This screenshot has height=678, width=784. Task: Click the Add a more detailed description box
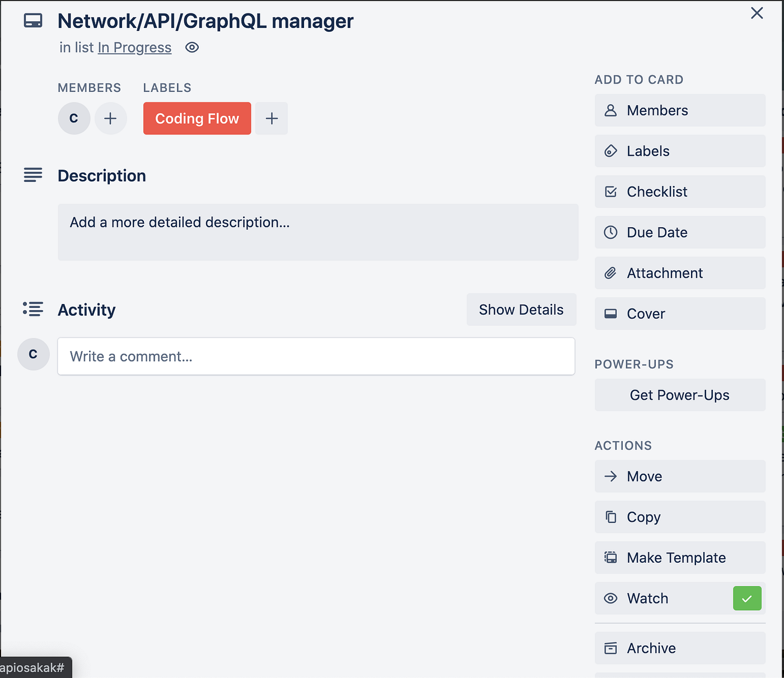[x=318, y=232]
